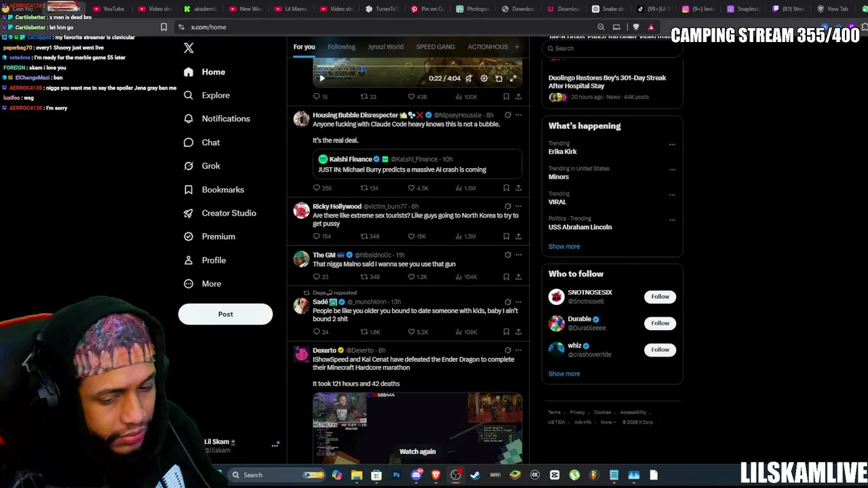Open options for Minors trend
Viewport: 868px width, 488px height.
[672, 169]
